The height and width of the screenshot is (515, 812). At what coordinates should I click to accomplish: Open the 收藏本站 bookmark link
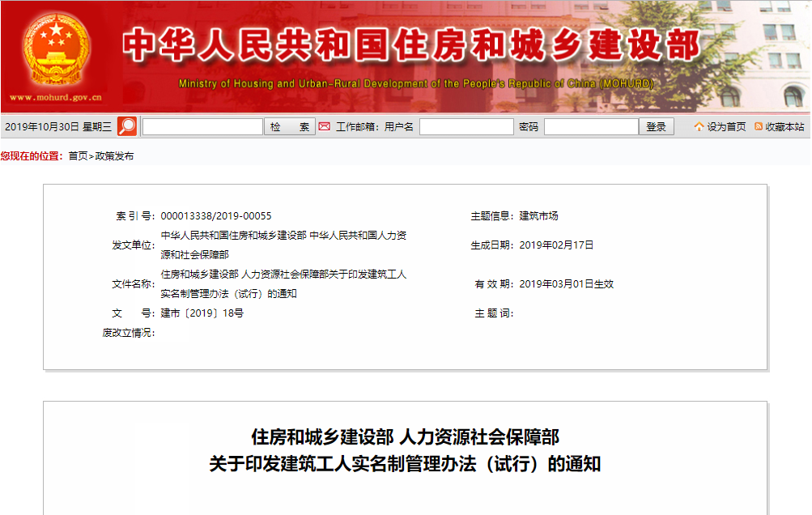[784, 127]
